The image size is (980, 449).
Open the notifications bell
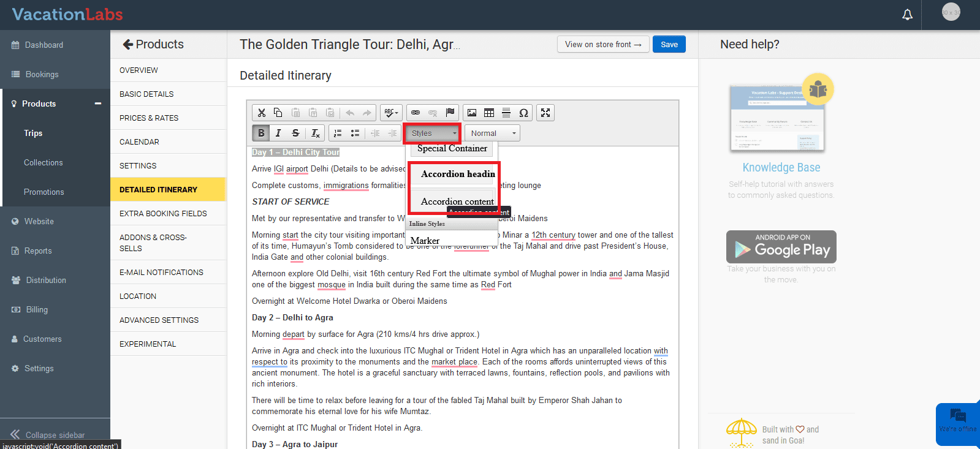pos(907,15)
